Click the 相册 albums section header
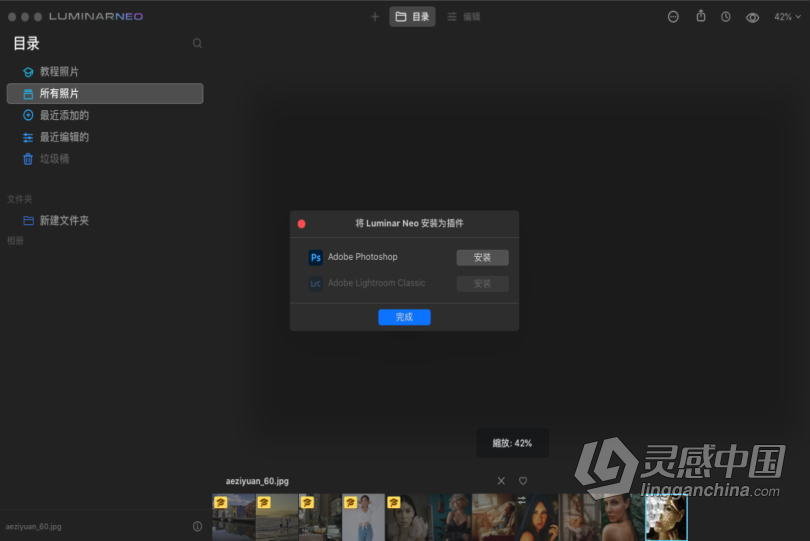The height and width of the screenshot is (541, 810). click(15, 240)
